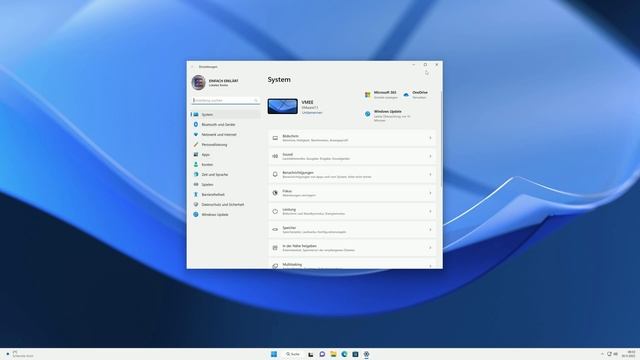Expand the Sound row chevron
Viewport: 640px width, 360px height.
point(430,156)
